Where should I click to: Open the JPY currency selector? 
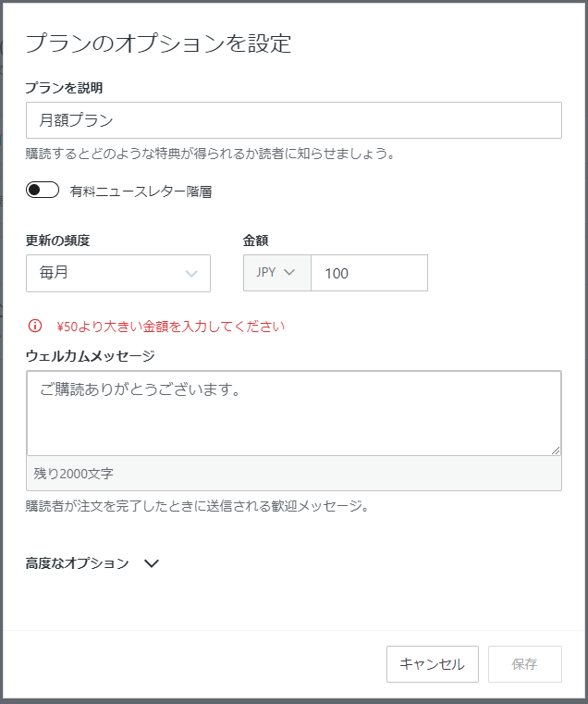pyautogui.click(x=276, y=273)
